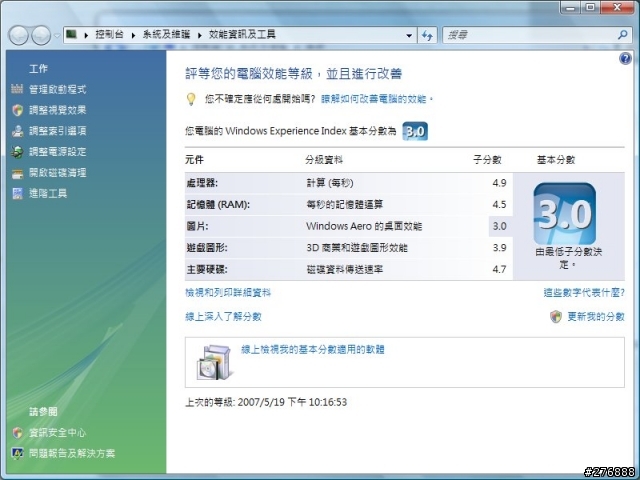Click Windows Aero 的桌面效能 description
640x480 pixels.
[364, 227]
